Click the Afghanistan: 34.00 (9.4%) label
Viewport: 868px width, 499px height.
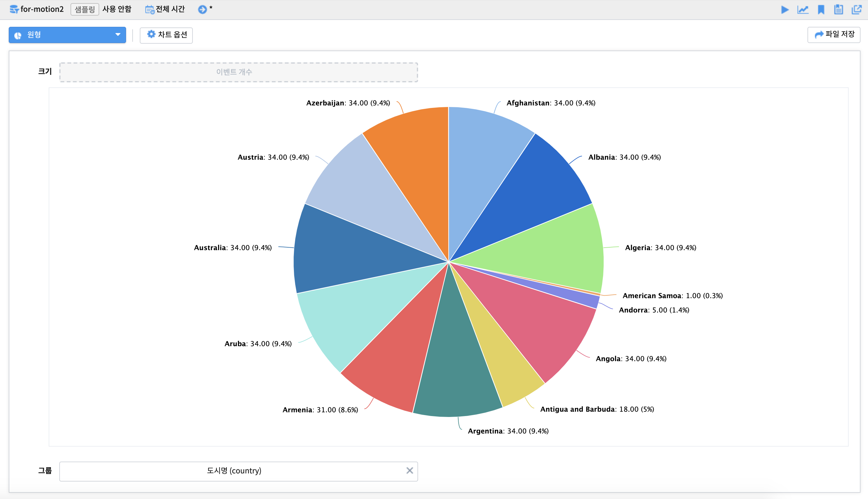(x=551, y=103)
